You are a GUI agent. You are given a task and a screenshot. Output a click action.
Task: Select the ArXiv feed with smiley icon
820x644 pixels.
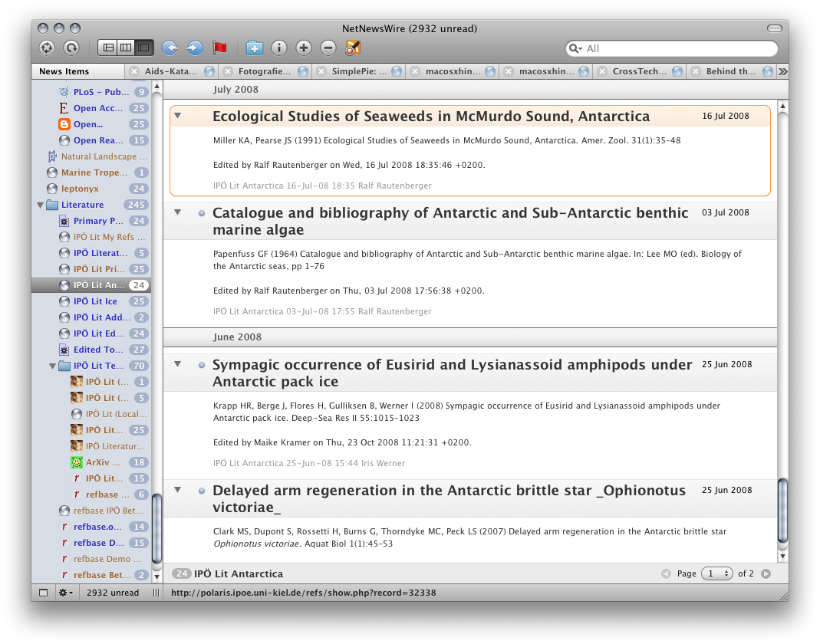point(91,462)
